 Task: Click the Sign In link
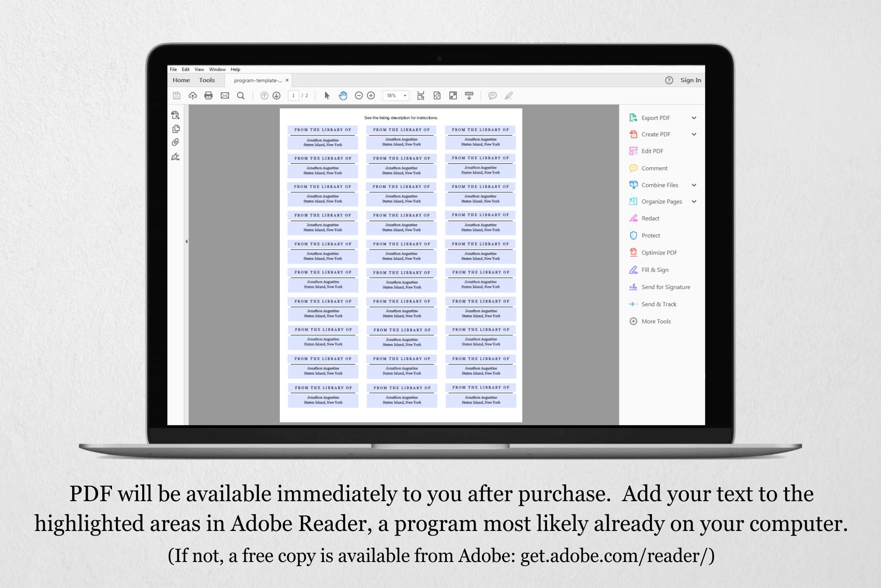(x=691, y=80)
